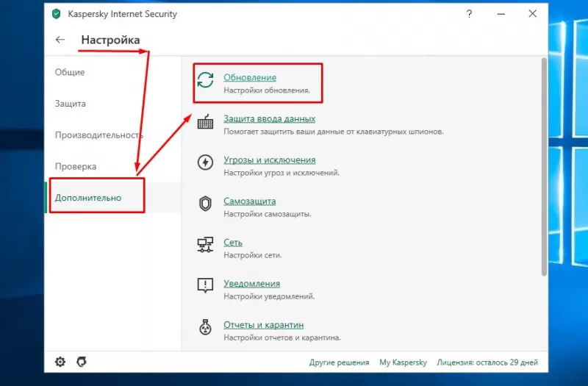Click the text Настройки угроз и исключений.
This screenshot has width=588, height=386.
[x=282, y=173]
